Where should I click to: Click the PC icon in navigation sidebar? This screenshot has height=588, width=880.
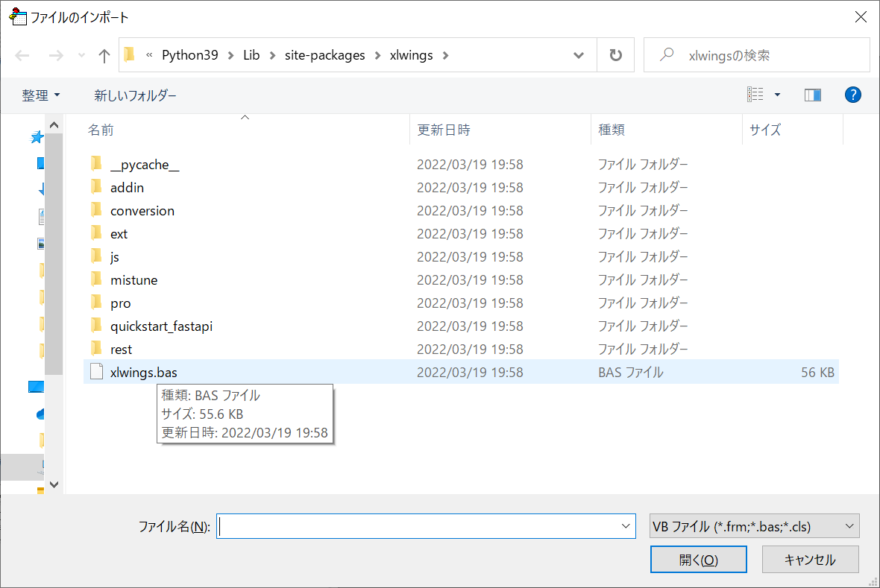pos(36,387)
